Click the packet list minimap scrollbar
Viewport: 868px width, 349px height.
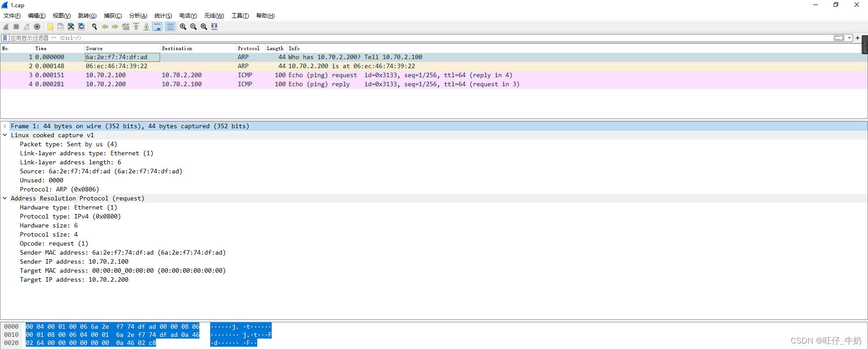coord(865,44)
